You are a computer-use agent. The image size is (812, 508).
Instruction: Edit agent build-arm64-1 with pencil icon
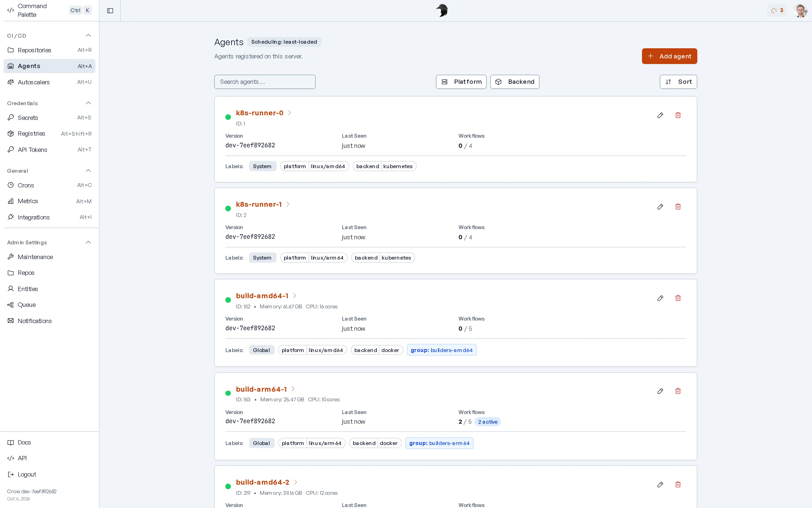click(x=660, y=391)
